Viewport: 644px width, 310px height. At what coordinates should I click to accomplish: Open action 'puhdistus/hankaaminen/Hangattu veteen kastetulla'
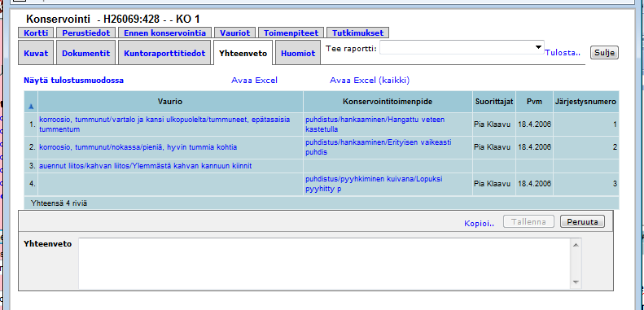[375, 124]
